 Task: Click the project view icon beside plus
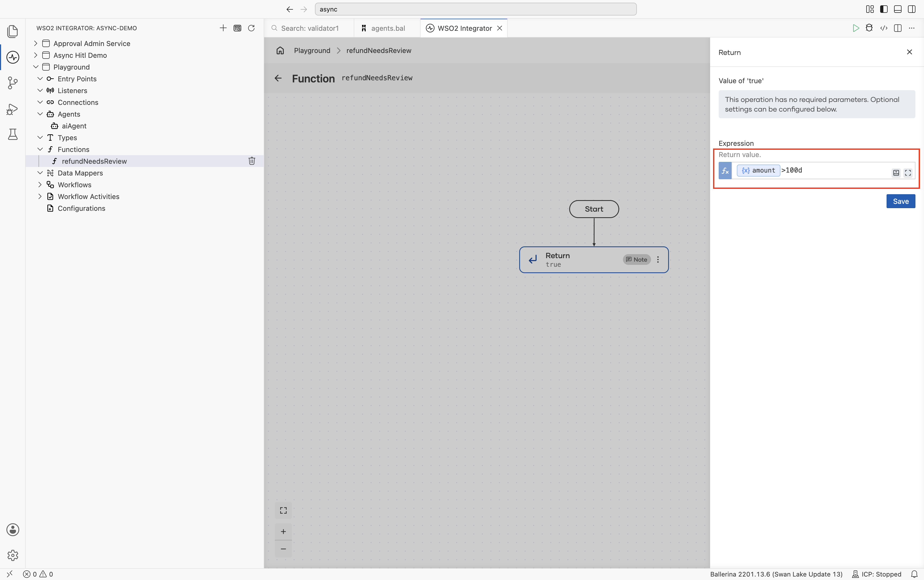[x=237, y=28]
